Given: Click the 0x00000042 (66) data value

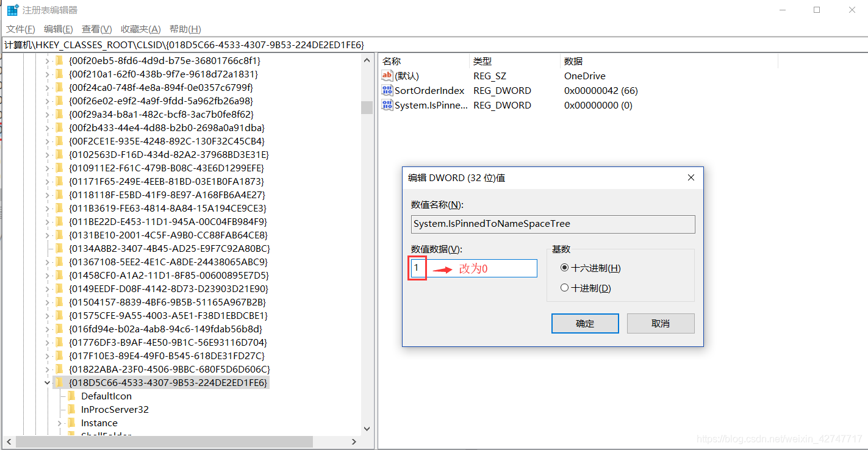Looking at the screenshot, I should pyautogui.click(x=601, y=90).
